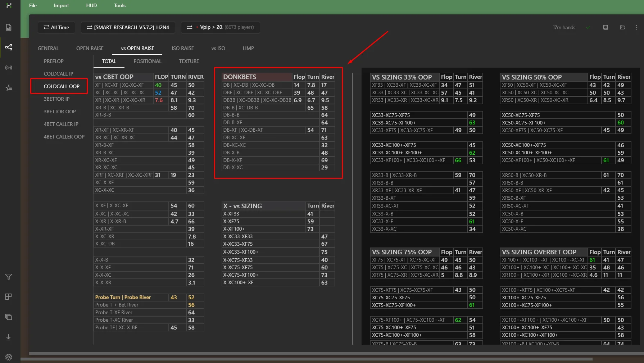The width and height of the screenshot is (644, 363).
Task: Switch to the ISO RAISE tab
Action: click(182, 48)
